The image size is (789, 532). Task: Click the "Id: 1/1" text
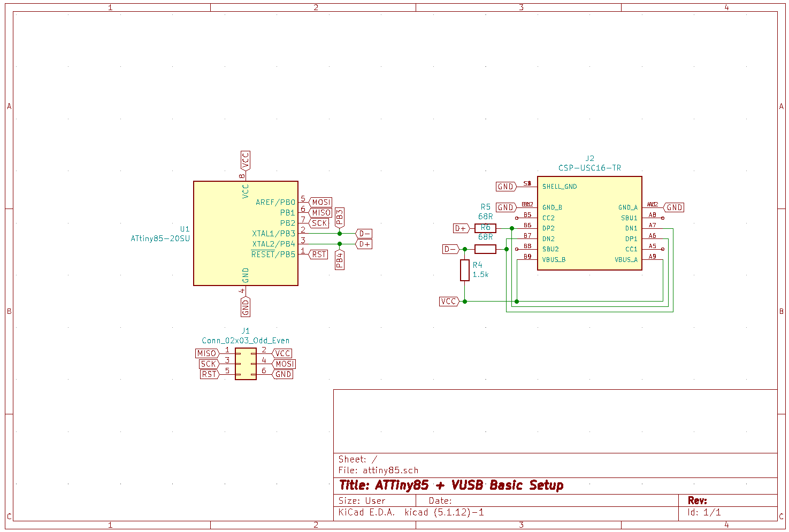[704, 512]
